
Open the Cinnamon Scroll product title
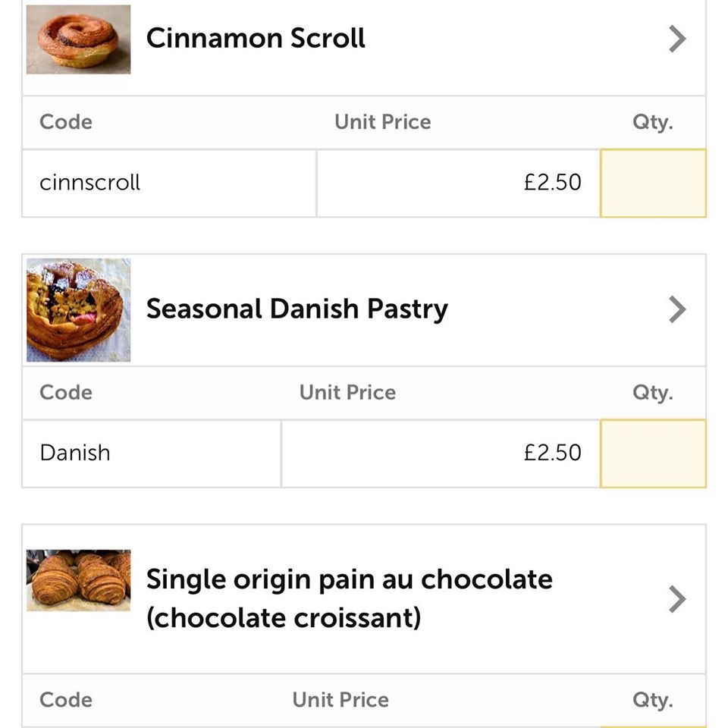[256, 38]
